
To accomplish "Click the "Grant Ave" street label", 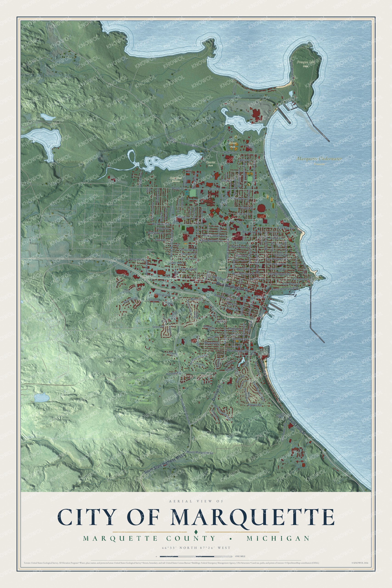I will click(176, 263).
